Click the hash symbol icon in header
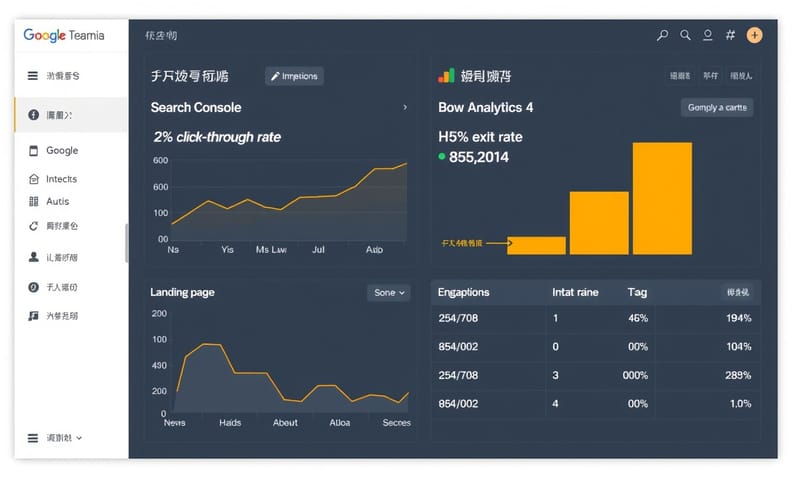Image resolution: width=800 pixels, height=480 pixels. (730, 35)
